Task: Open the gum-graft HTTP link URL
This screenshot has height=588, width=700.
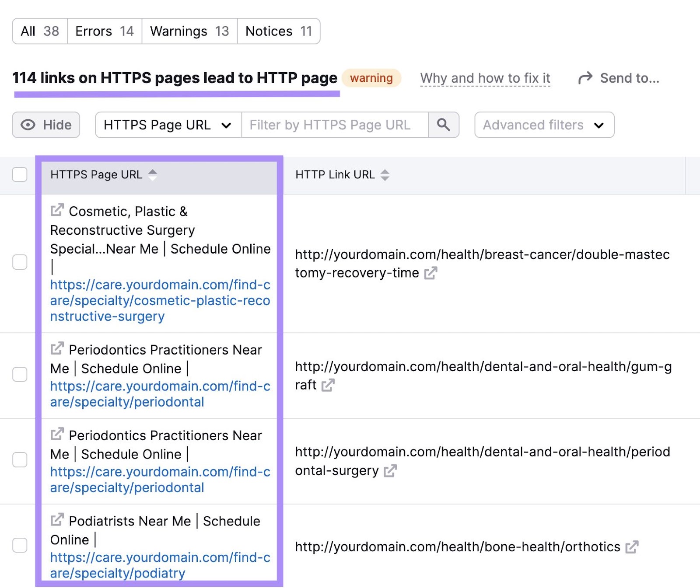Action: pyautogui.click(x=329, y=386)
